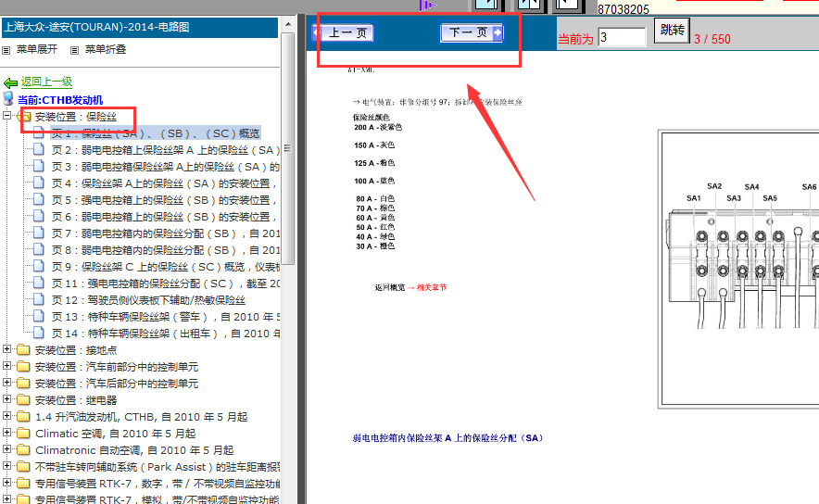Click the 200 A - 淡紫色 fuse line
Image resolution: width=819 pixels, height=504 pixels.
(378, 128)
